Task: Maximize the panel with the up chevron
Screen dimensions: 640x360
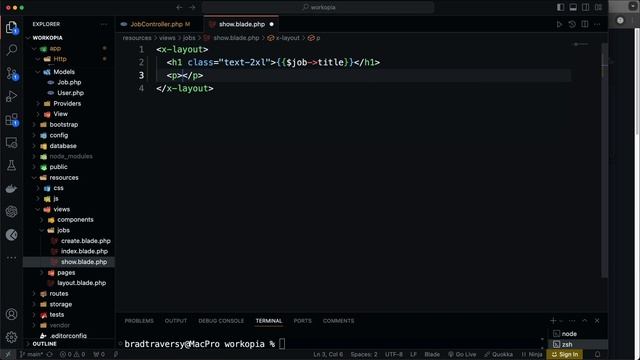Action: pyautogui.click(x=584, y=321)
